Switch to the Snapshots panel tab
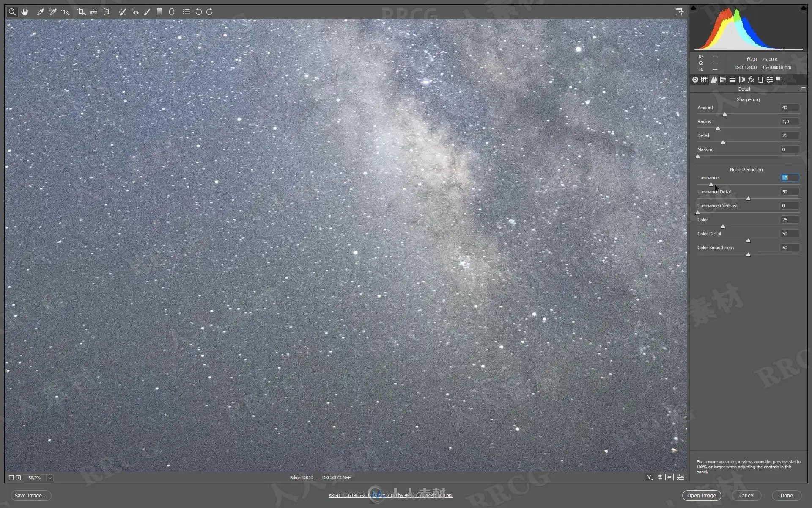Screen dimensions: 812x508 pos(779,80)
